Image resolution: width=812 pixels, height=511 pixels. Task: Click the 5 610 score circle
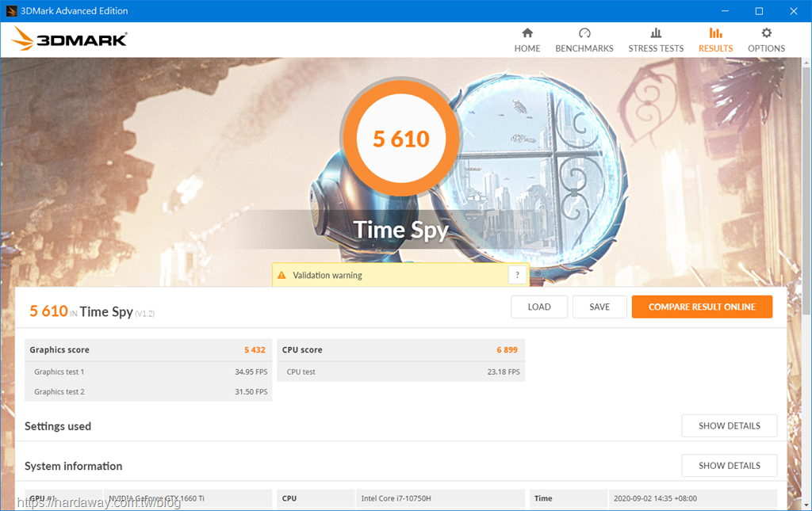401,139
